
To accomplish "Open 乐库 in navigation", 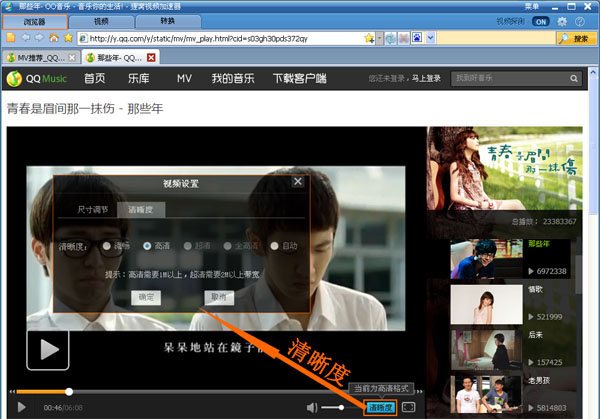I will [139, 78].
